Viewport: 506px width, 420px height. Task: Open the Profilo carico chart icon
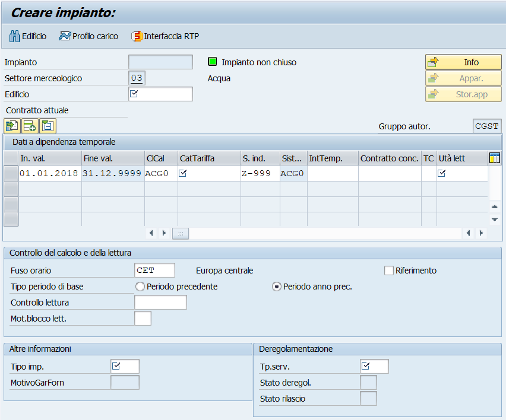(65, 36)
